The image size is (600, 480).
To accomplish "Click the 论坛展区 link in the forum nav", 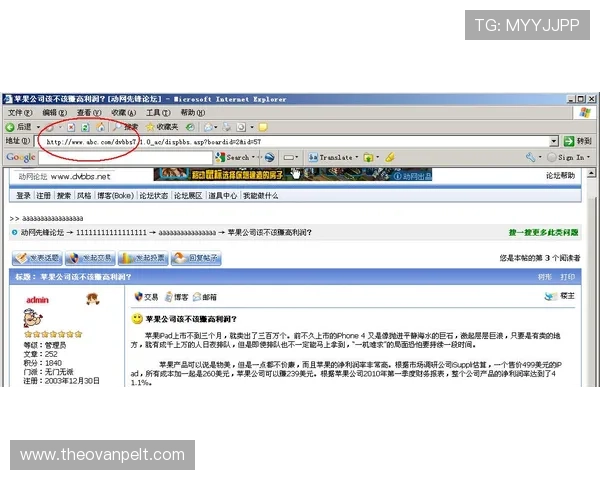I will pyautogui.click(x=188, y=196).
